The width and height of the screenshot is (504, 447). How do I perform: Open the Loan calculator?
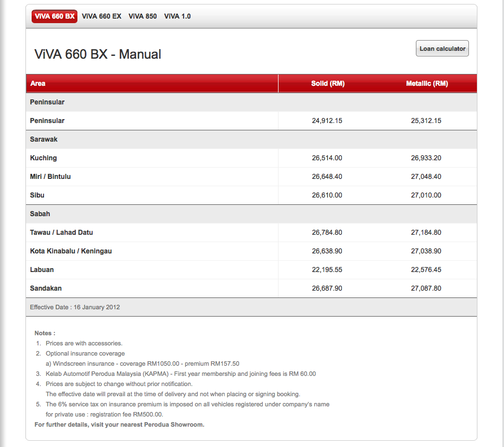[x=442, y=49]
